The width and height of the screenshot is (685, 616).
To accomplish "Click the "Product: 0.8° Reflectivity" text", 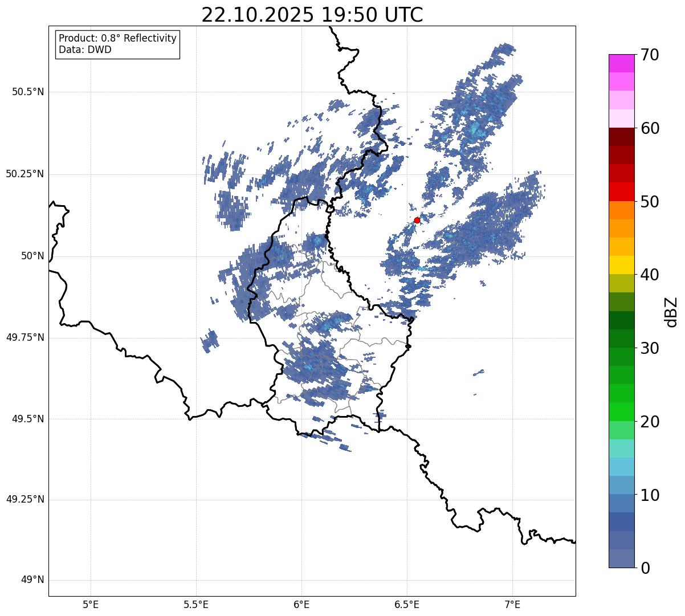I will tap(118, 38).
